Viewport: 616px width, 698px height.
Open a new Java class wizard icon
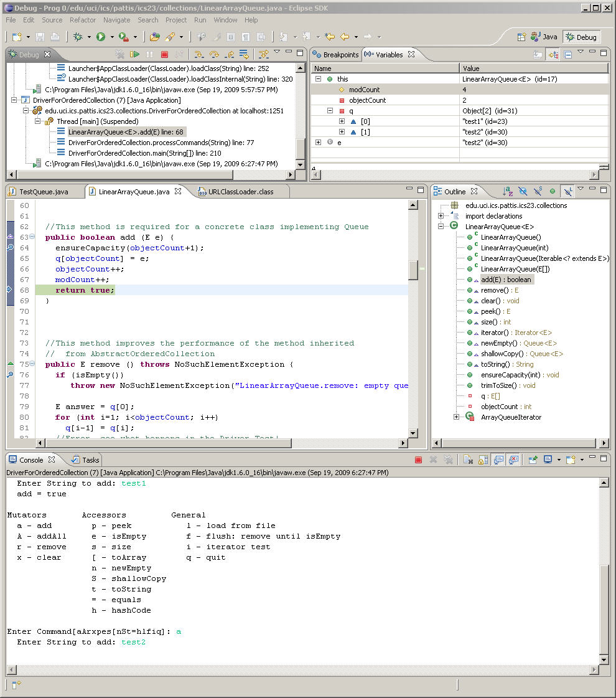tap(16, 37)
